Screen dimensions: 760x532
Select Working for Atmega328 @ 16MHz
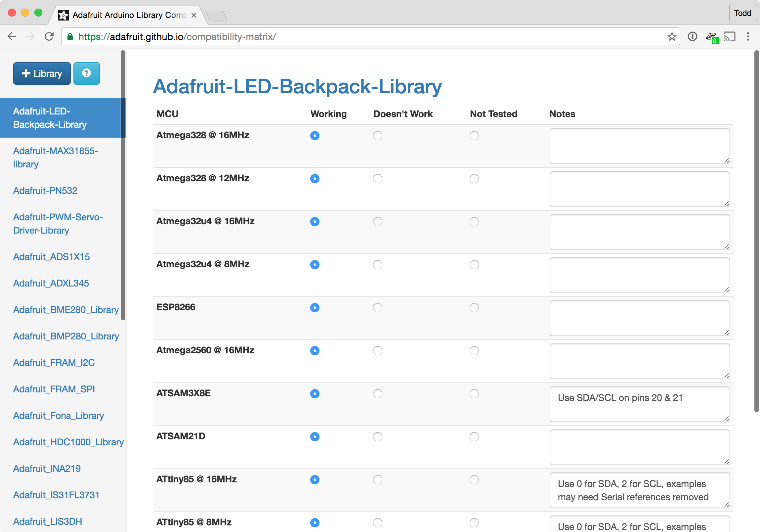coord(315,136)
